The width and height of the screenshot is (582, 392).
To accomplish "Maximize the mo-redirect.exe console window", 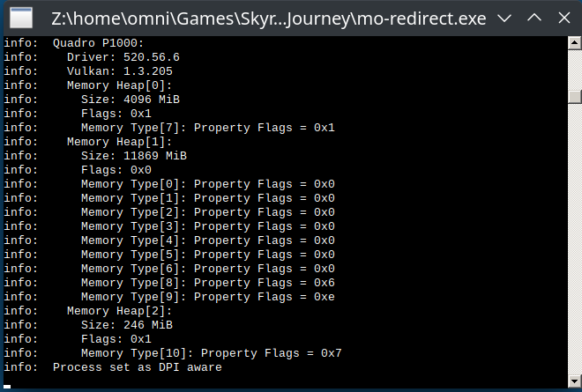I will [x=534, y=18].
